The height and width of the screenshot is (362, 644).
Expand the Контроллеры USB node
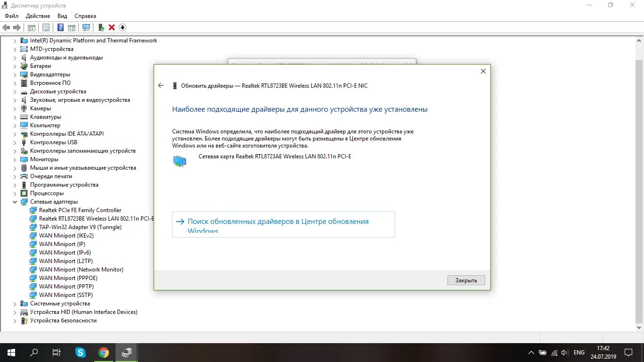15,142
